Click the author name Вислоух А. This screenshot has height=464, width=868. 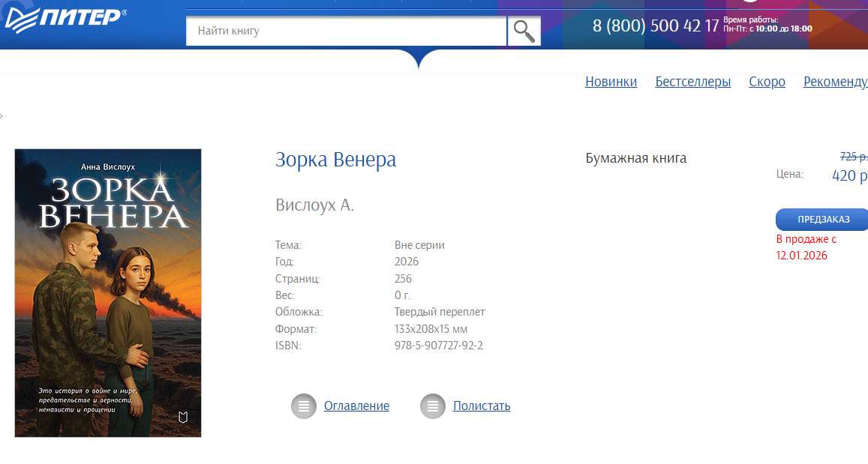pyautogui.click(x=314, y=205)
